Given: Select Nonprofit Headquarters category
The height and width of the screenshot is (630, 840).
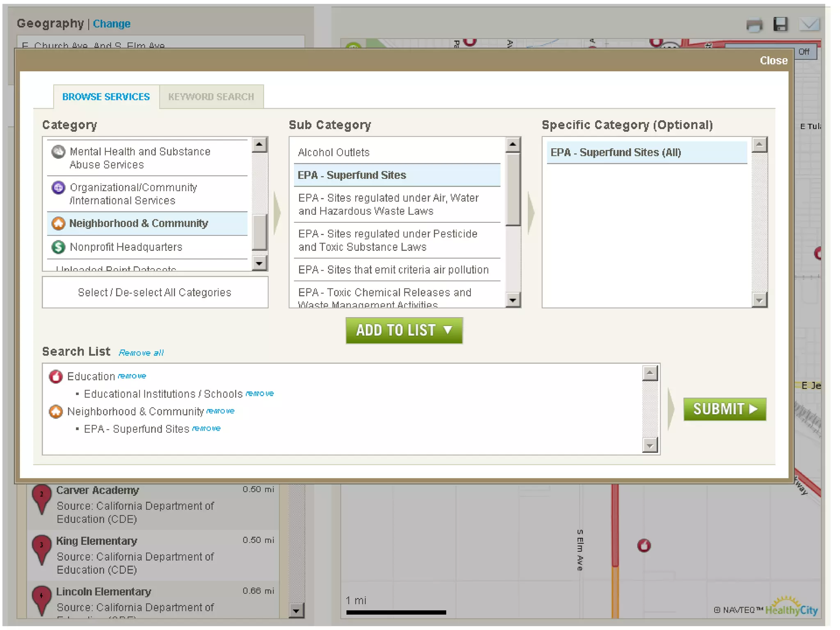Looking at the screenshot, I should [147, 247].
